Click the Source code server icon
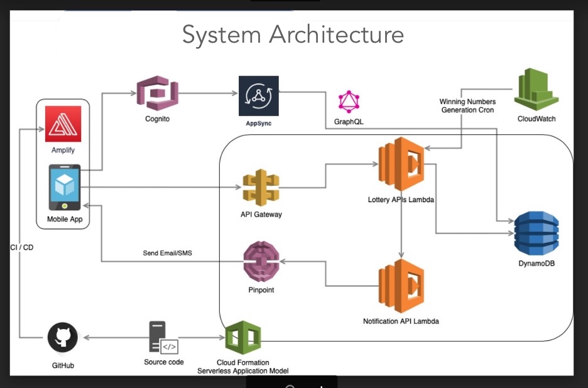 click(x=163, y=337)
